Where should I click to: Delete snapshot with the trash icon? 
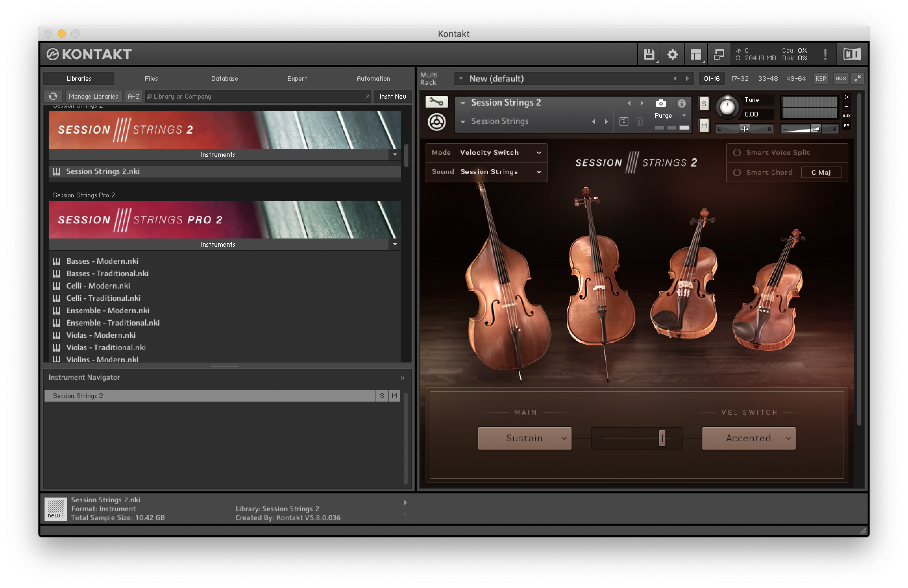pos(640,122)
